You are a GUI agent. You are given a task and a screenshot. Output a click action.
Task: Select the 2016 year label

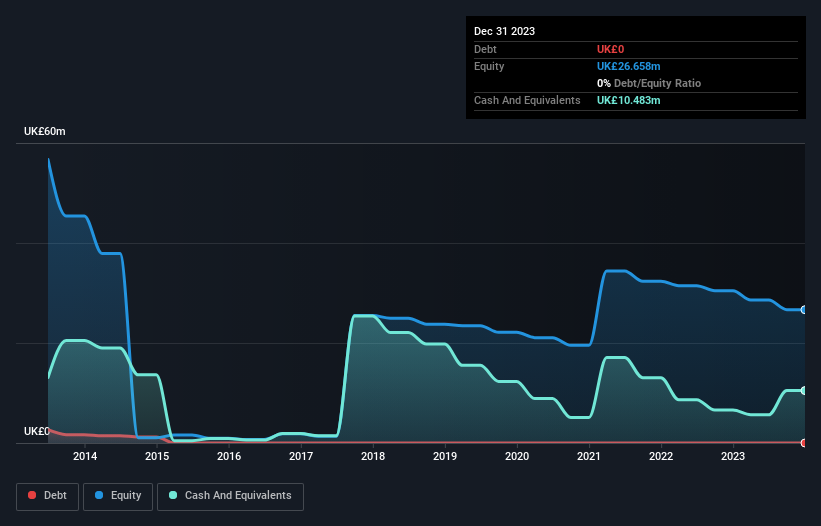(x=229, y=456)
